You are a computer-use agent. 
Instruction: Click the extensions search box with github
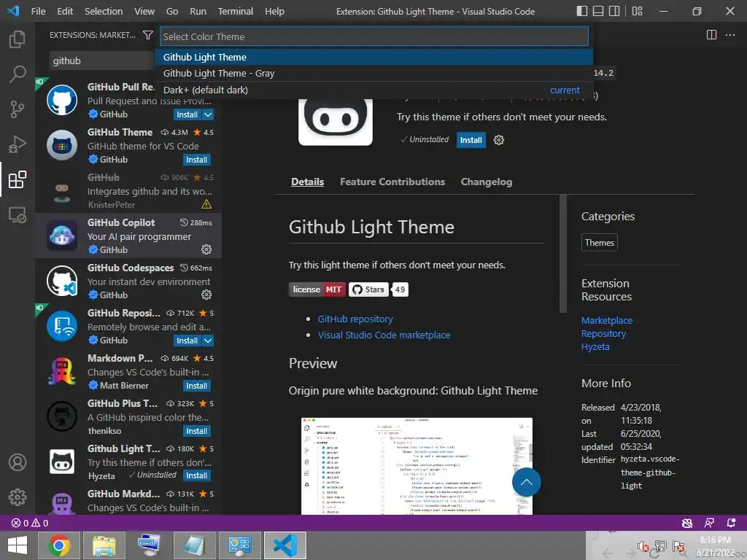(102, 61)
